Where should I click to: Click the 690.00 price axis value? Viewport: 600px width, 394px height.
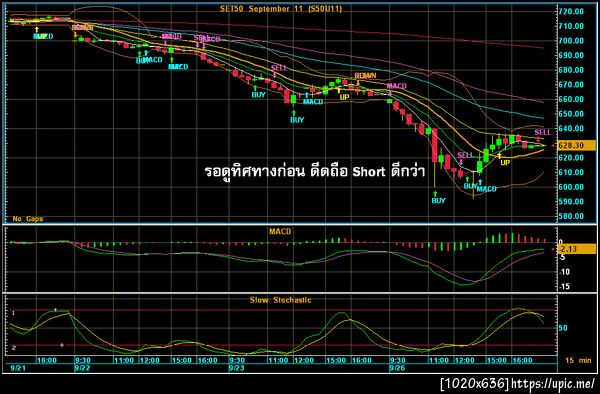pyautogui.click(x=571, y=55)
